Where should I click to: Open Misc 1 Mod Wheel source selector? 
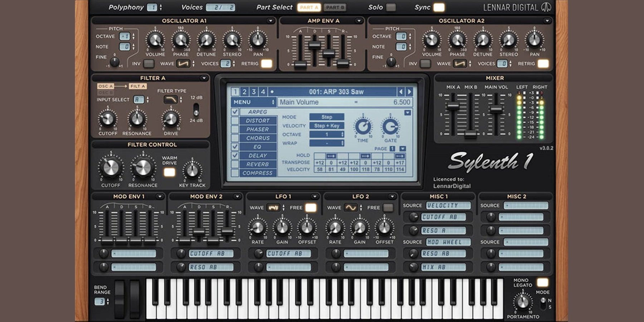point(448,242)
